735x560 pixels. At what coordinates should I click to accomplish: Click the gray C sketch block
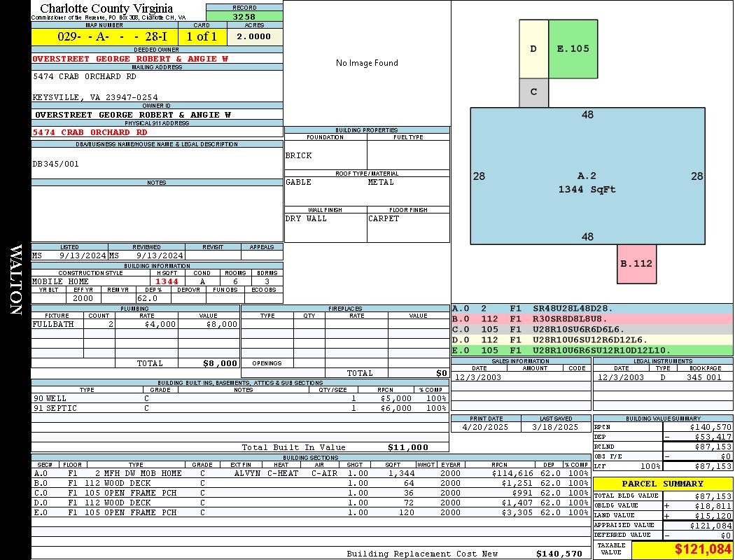[x=533, y=92]
